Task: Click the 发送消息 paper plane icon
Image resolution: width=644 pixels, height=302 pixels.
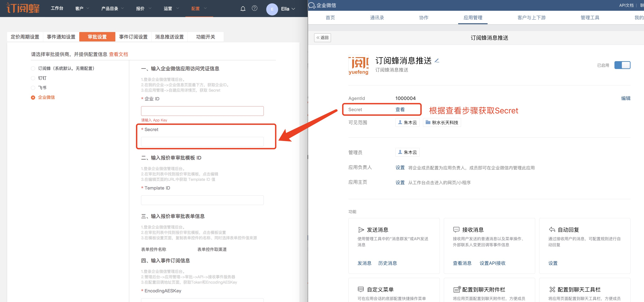Action: 361,230
